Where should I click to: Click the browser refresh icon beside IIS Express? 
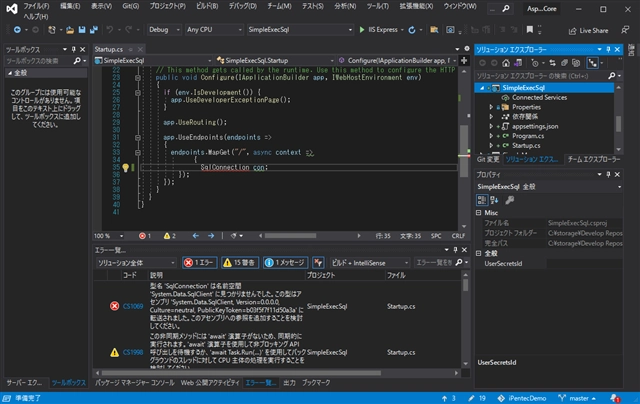(x=412, y=30)
